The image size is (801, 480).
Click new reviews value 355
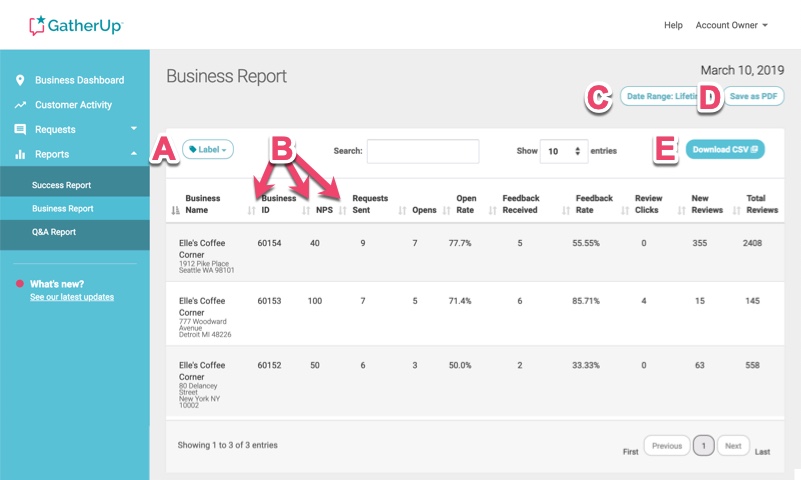click(699, 243)
